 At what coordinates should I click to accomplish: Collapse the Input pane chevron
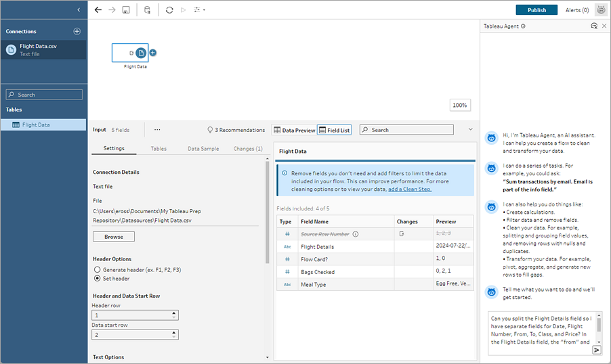[471, 129]
